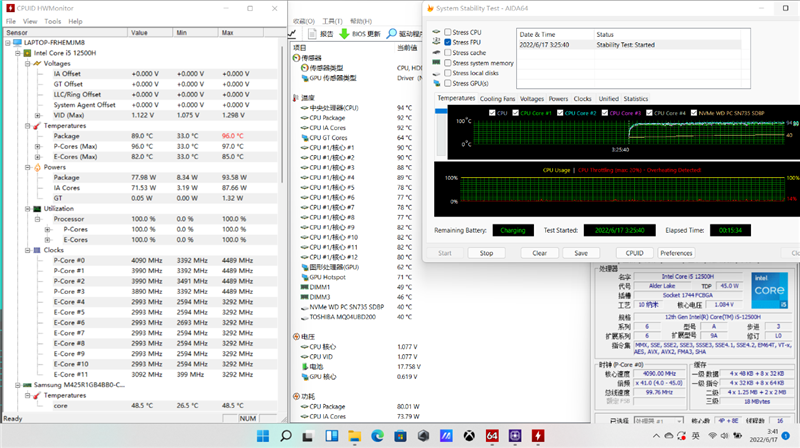Open HWMonitor's Tools menu
800x448 pixels.
pos(53,21)
